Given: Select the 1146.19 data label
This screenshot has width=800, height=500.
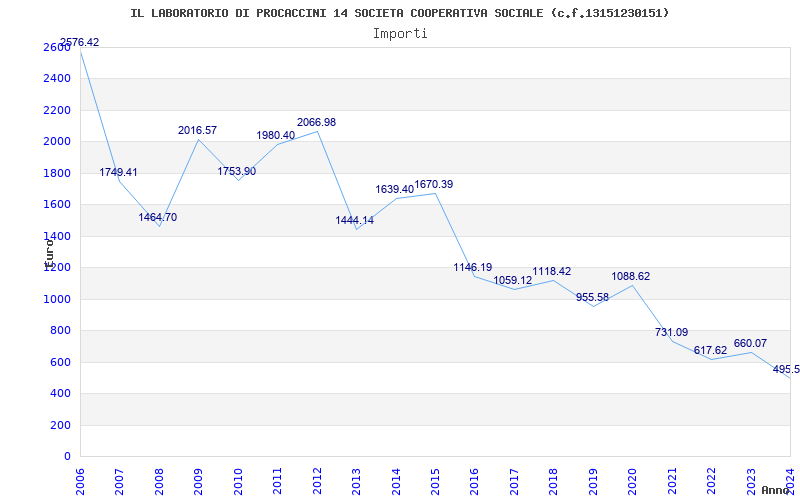Looking at the screenshot, I should [x=472, y=267].
